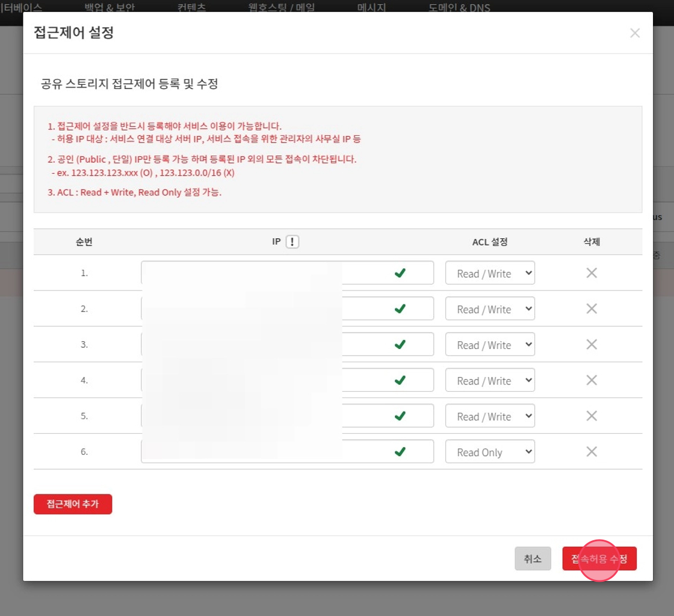
Task: Open the 컨텐츠 menu
Action: 192,7
